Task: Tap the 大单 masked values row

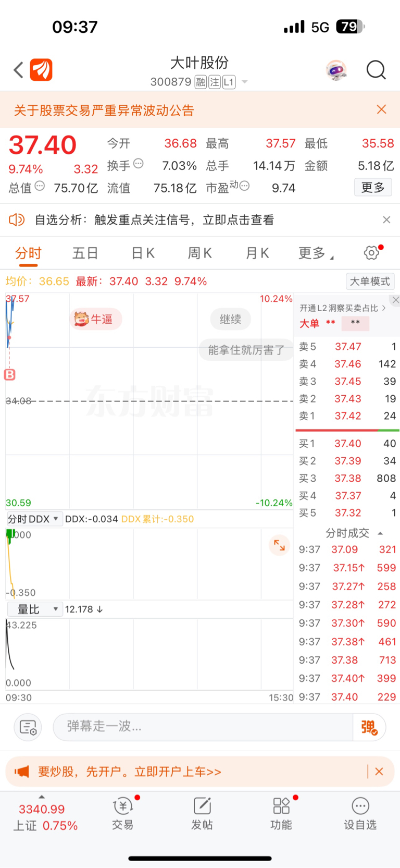Action: [x=334, y=323]
